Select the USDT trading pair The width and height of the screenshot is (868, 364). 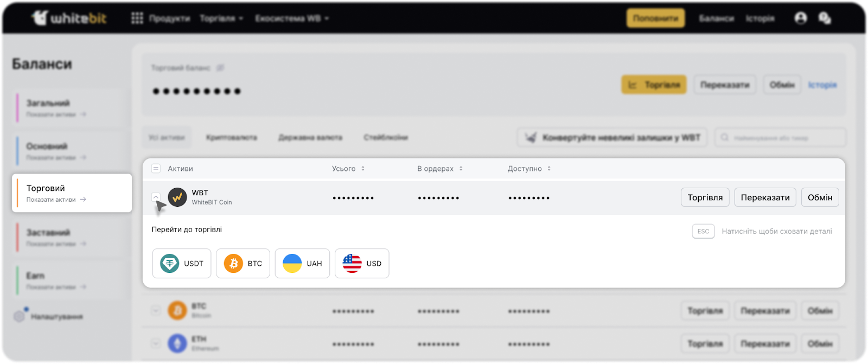click(x=182, y=264)
